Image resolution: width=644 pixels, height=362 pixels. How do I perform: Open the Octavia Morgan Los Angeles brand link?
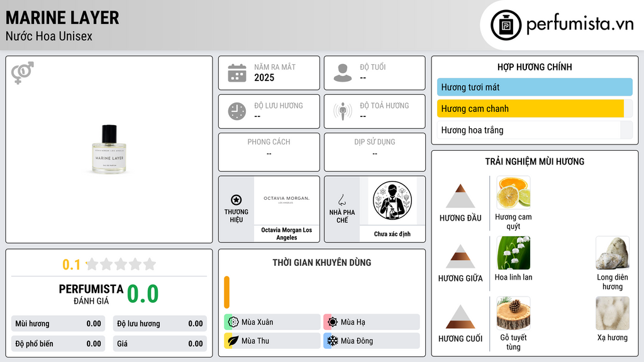287,234
